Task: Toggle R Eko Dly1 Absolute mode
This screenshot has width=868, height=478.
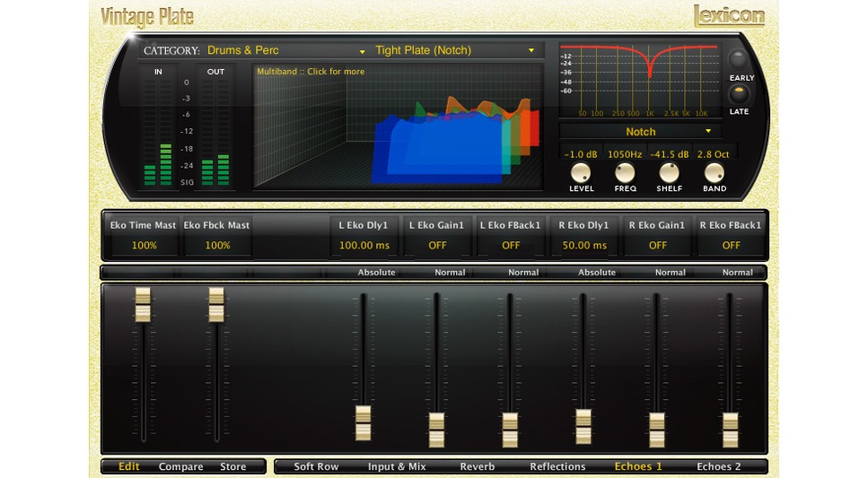Action: pyautogui.click(x=597, y=273)
